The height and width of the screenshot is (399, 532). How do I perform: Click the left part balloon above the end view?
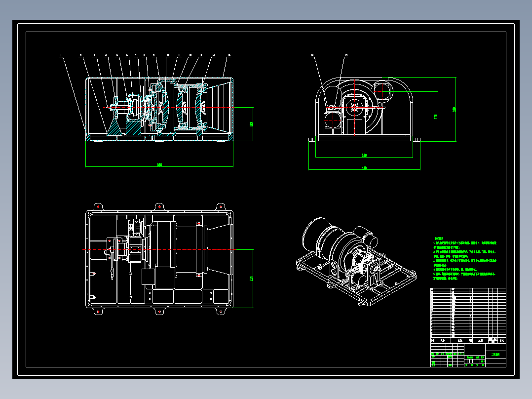tap(312, 55)
